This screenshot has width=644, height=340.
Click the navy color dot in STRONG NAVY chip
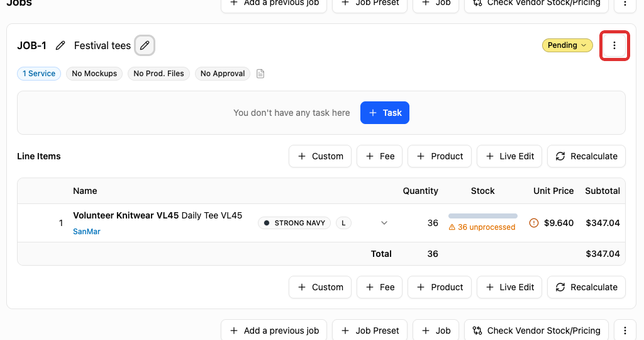point(267,223)
